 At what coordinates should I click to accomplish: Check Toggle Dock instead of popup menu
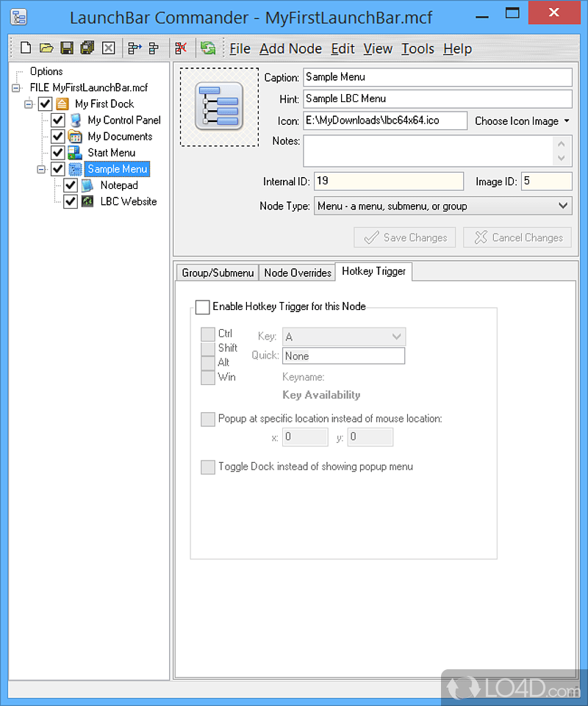coord(208,467)
